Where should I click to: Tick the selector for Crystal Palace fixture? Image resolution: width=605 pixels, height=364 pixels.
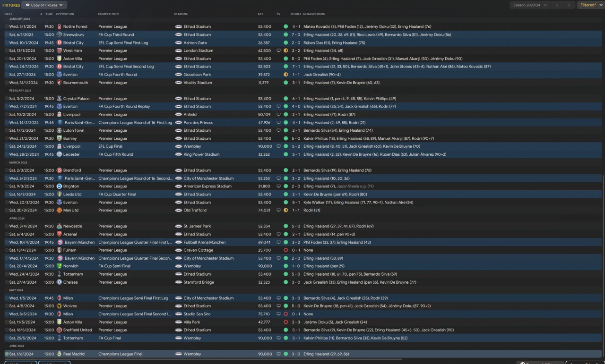(7, 99)
